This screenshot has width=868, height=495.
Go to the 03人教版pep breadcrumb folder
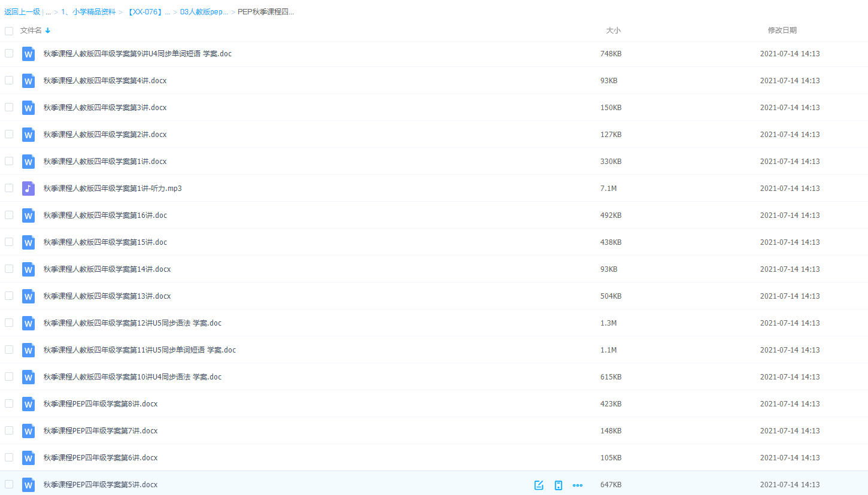(x=204, y=12)
